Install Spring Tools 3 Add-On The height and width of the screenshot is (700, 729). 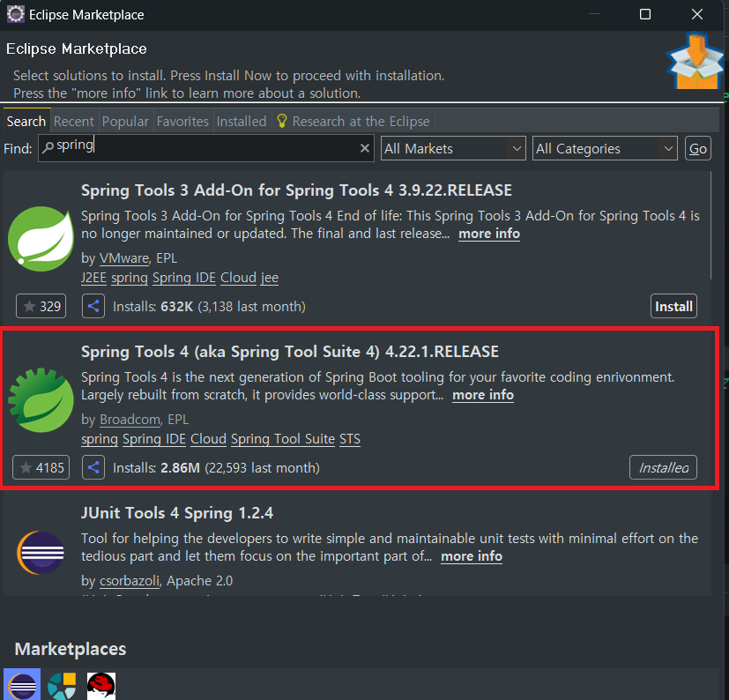[x=673, y=306]
